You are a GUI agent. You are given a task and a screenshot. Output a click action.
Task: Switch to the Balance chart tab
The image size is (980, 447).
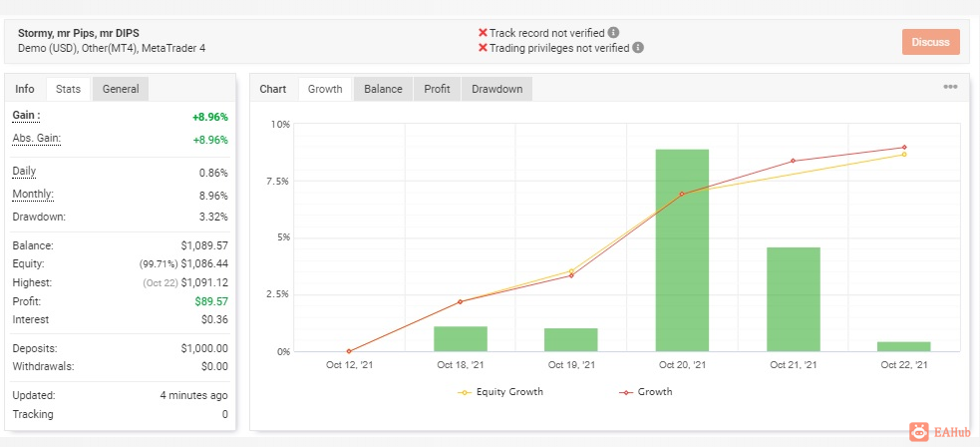[383, 89]
